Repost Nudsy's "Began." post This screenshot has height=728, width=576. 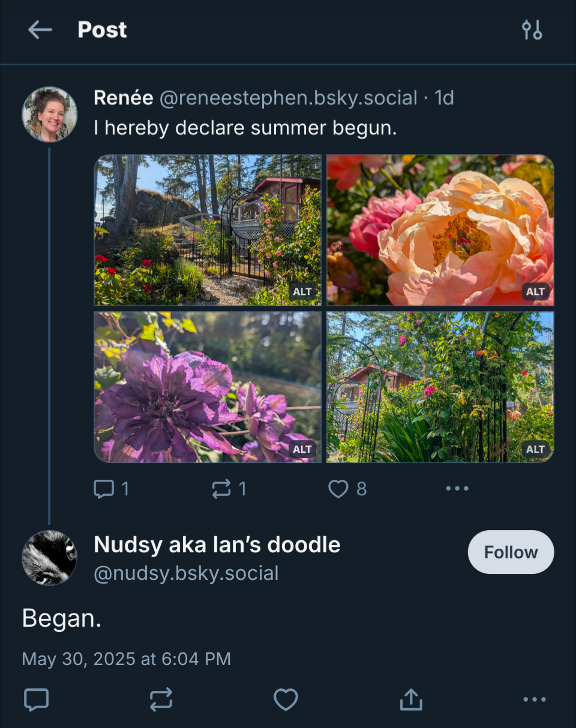161,699
